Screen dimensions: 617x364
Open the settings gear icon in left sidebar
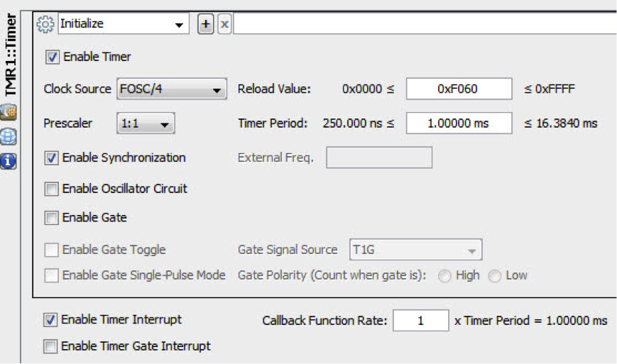(10, 112)
